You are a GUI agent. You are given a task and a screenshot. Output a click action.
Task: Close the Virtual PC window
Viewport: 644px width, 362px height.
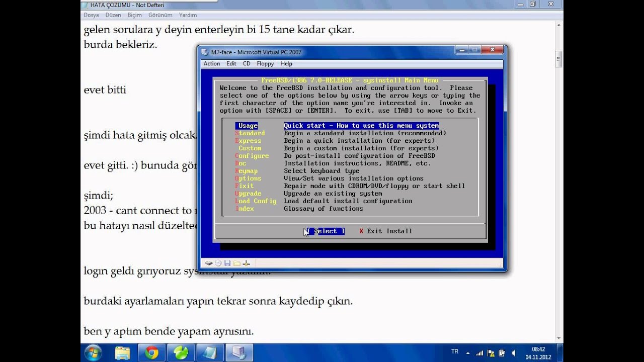[x=492, y=50]
